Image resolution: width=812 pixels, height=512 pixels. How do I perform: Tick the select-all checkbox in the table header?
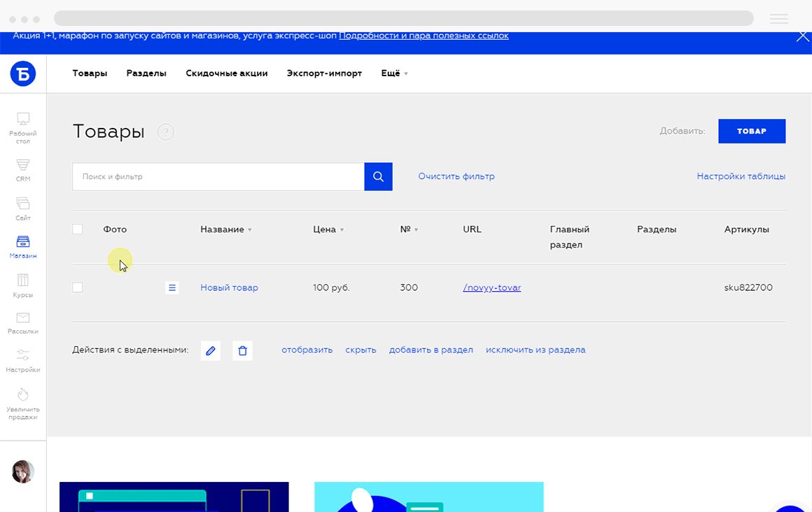77,229
